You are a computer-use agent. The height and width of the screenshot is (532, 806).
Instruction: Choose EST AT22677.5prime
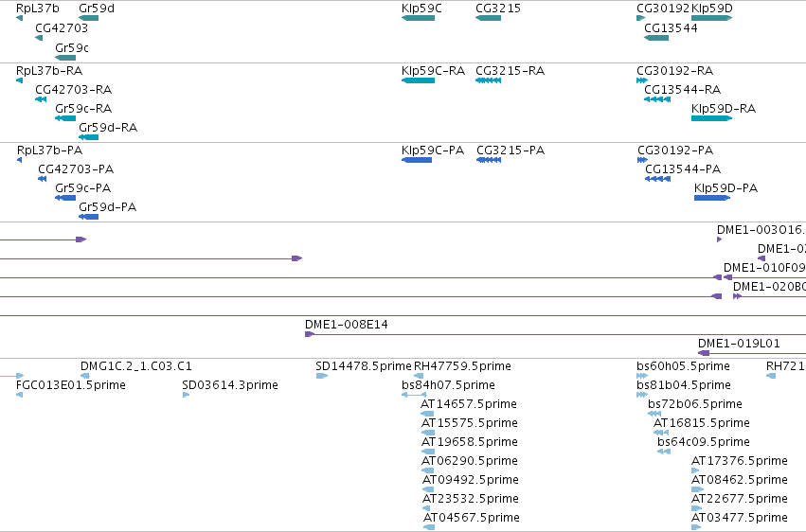740,499
